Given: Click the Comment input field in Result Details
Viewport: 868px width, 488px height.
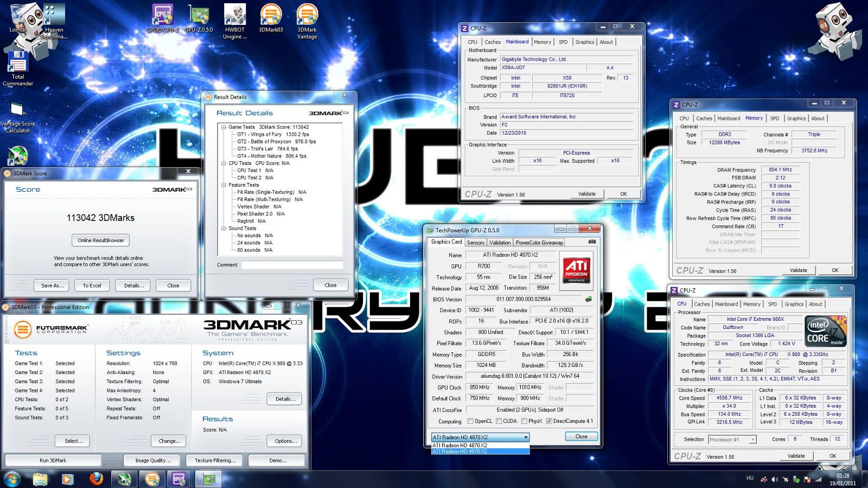Looking at the screenshot, I should [x=292, y=265].
